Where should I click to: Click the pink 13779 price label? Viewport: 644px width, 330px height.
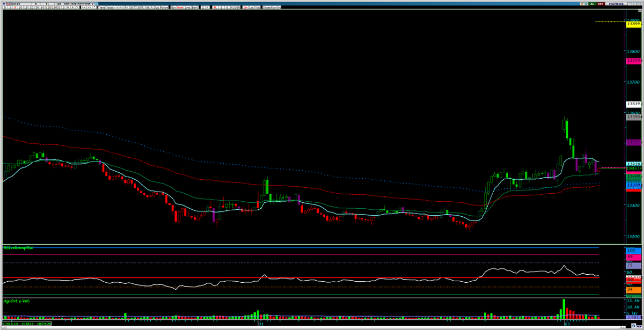tap(633, 61)
